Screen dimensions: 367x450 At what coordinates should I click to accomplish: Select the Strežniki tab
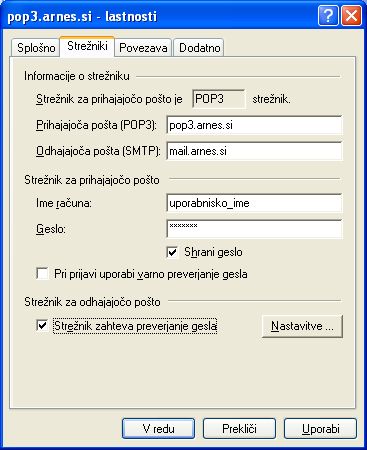[x=87, y=46]
